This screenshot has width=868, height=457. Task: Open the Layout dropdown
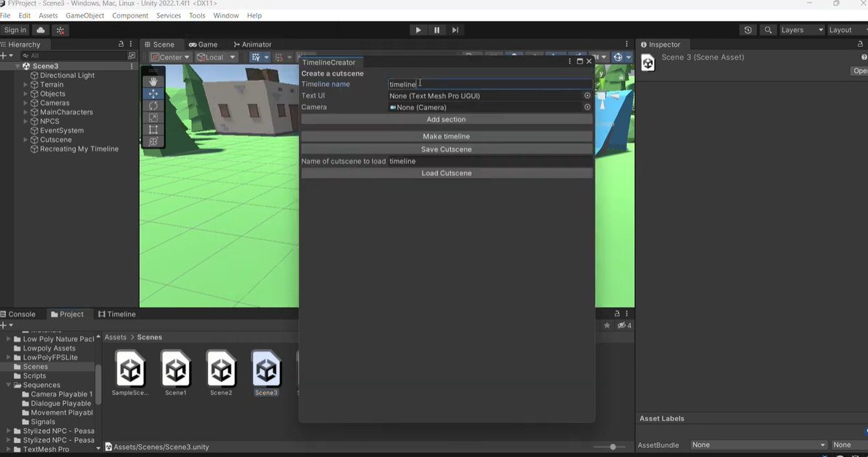point(847,30)
